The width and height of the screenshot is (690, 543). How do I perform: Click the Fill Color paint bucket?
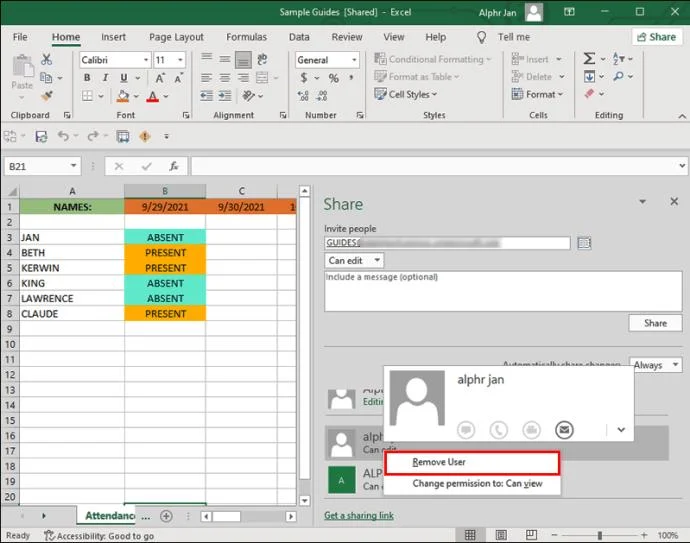tap(123, 96)
